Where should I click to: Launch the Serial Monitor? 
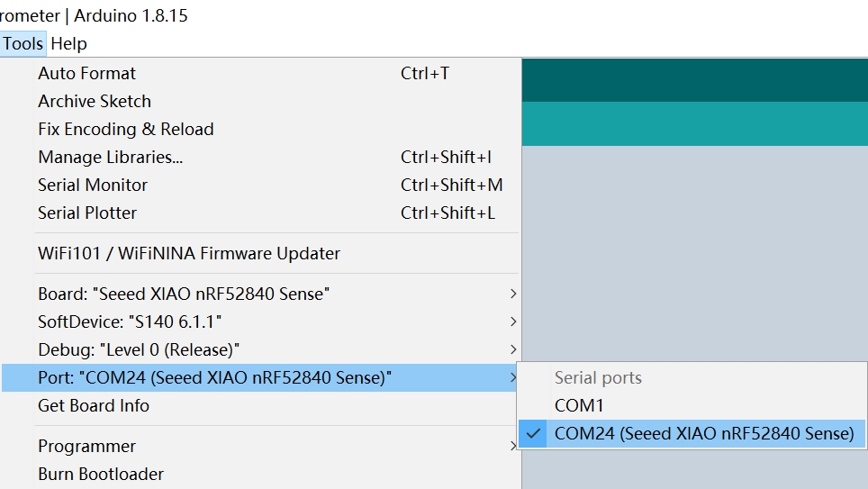click(261, 185)
